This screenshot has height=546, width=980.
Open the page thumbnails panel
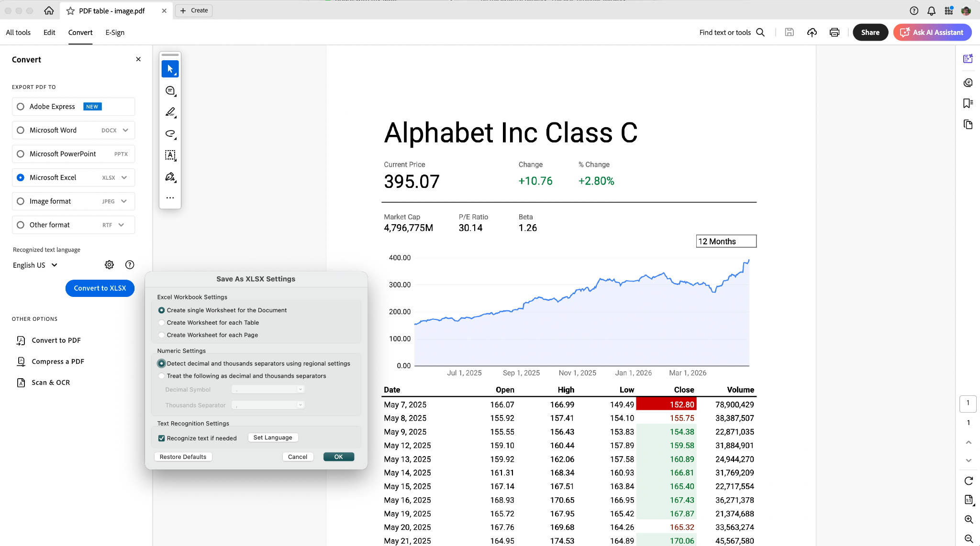pyautogui.click(x=968, y=124)
